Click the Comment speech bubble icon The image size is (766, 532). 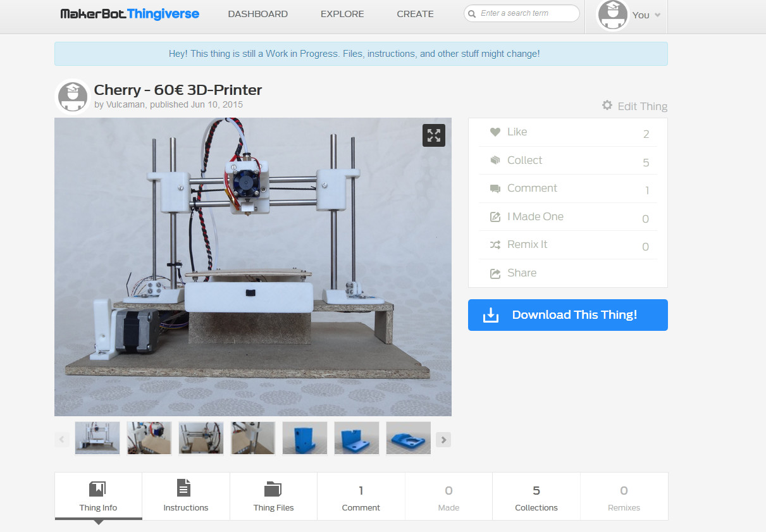click(495, 189)
